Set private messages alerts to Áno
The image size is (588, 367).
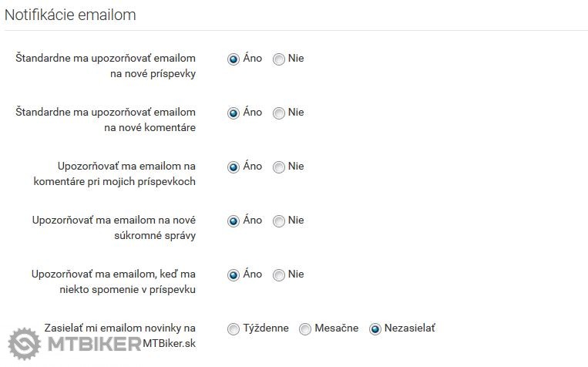(234, 221)
